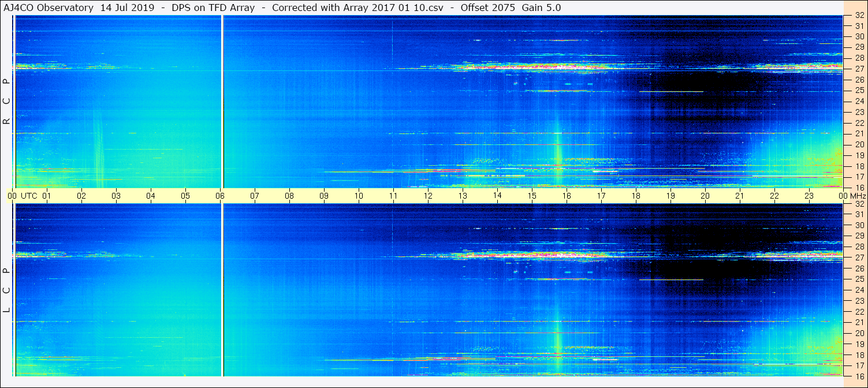Select the 14 hour mark on time axis
The height and width of the screenshot is (388, 868).
point(497,195)
